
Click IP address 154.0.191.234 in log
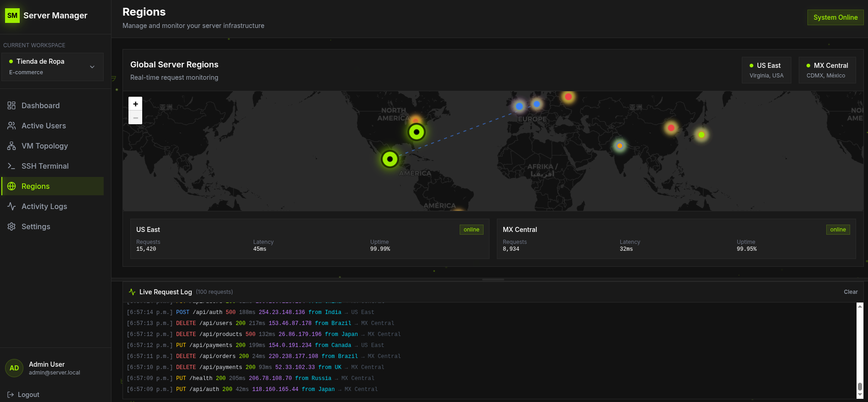pos(290,345)
